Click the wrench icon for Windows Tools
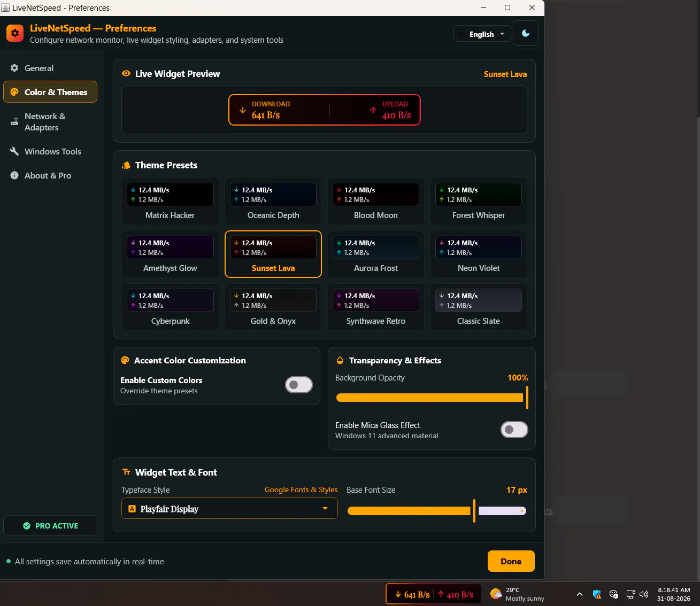 click(x=14, y=151)
